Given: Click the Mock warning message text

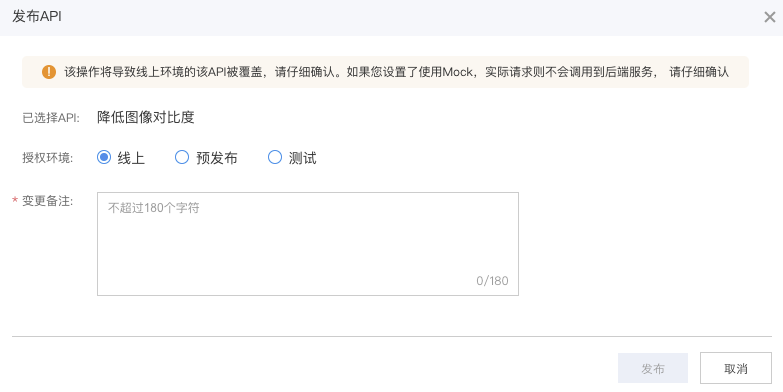Looking at the screenshot, I should point(396,72).
